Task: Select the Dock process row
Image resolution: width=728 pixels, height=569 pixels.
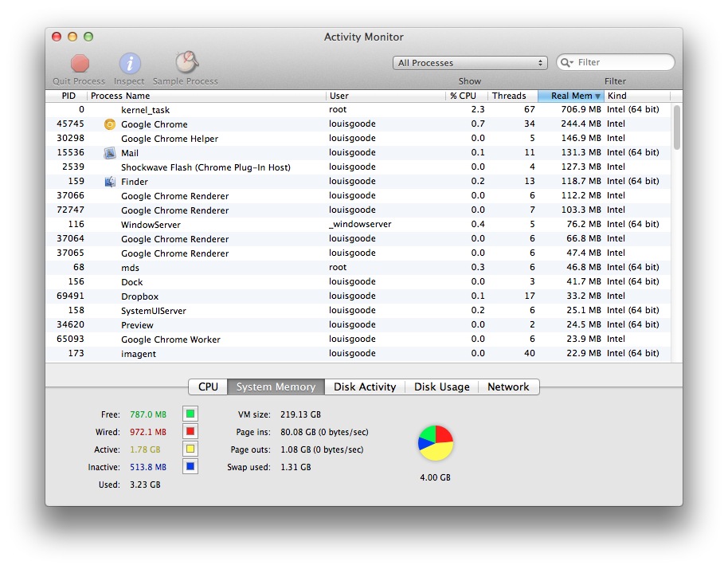Action: coord(358,282)
